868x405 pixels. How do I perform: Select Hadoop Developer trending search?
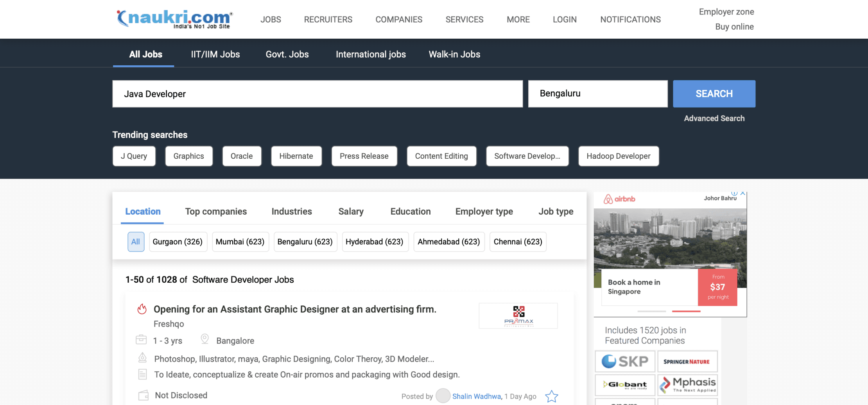point(619,156)
